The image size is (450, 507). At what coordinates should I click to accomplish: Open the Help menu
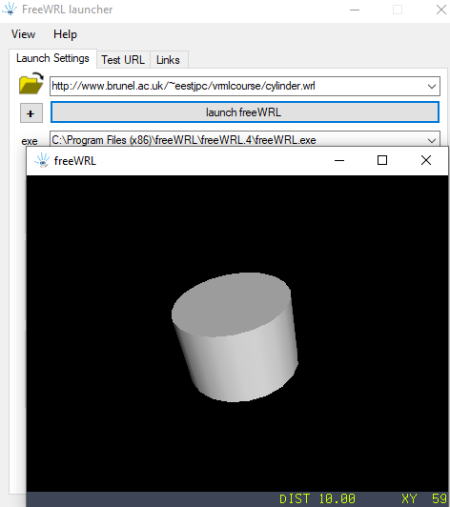(65, 34)
